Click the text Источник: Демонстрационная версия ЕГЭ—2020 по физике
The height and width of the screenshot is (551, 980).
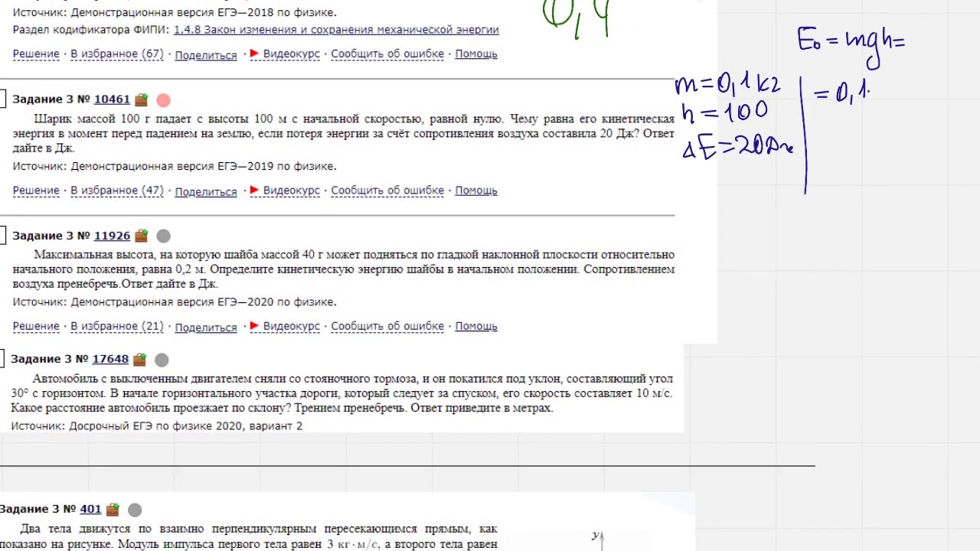[x=175, y=302]
